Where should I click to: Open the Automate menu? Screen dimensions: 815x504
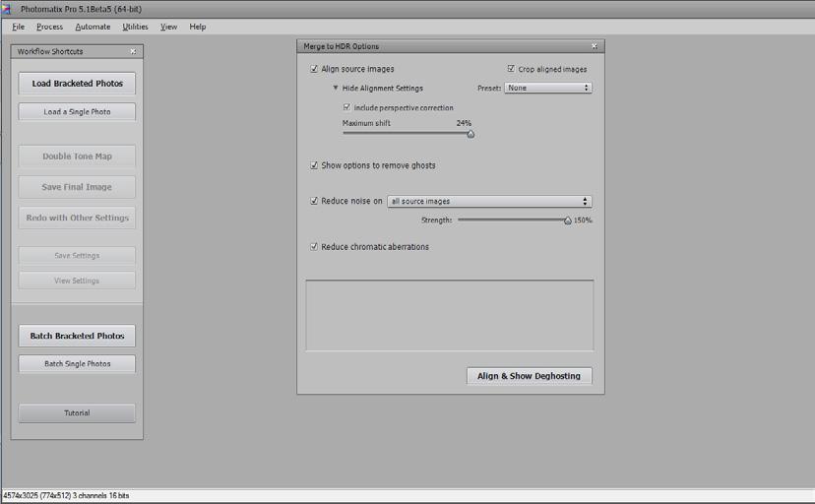pos(93,27)
